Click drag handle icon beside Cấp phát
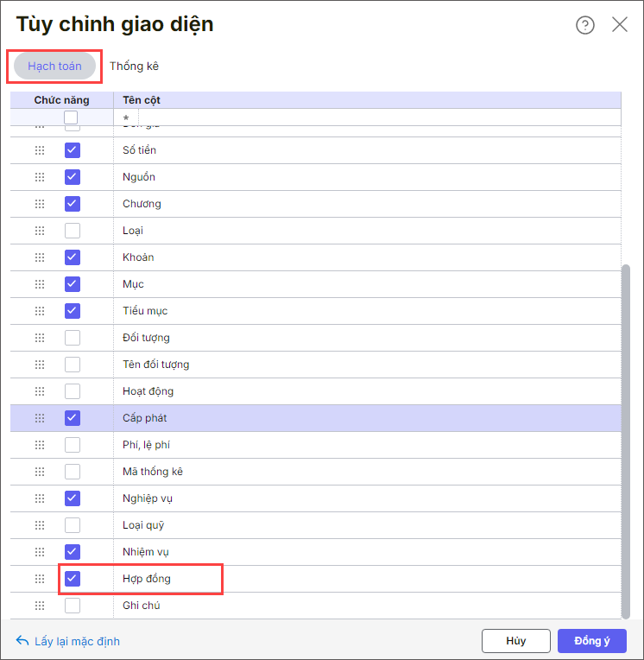 (39, 418)
